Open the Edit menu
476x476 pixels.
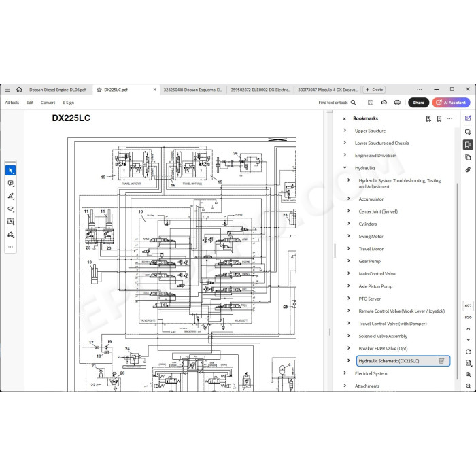(30, 103)
